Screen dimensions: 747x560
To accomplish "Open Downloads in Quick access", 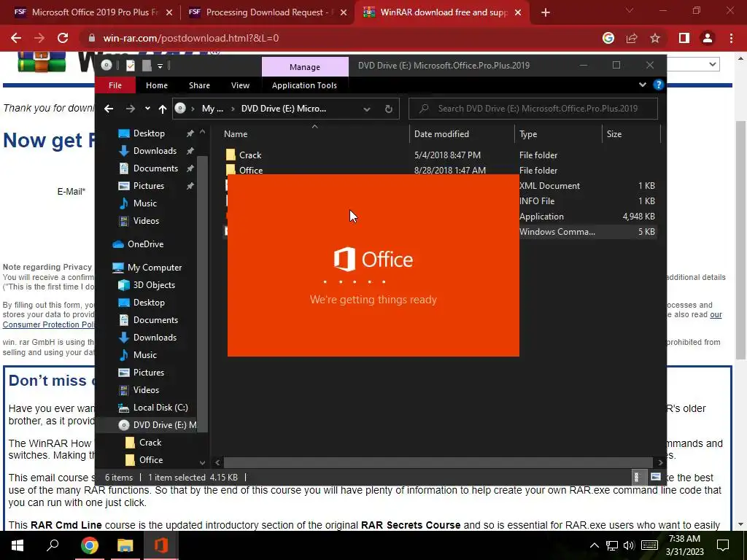I will click(155, 151).
